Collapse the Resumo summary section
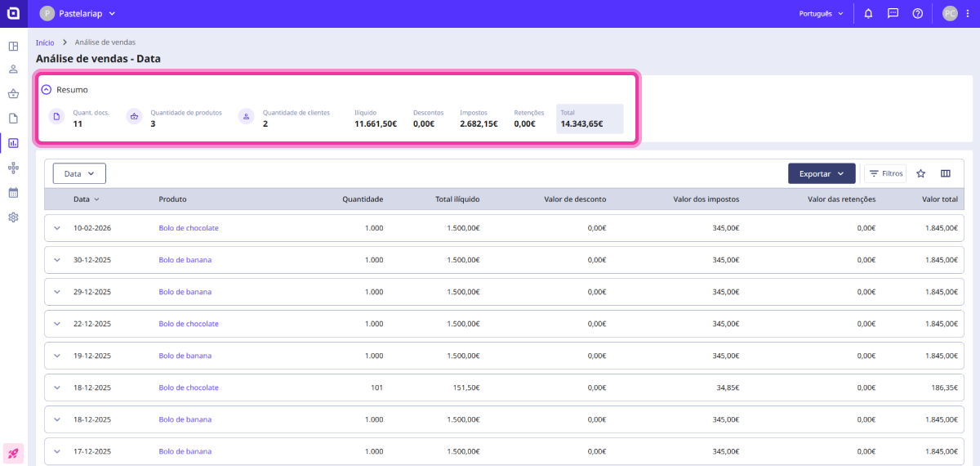The height and width of the screenshot is (466, 980). click(x=47, y=90)
